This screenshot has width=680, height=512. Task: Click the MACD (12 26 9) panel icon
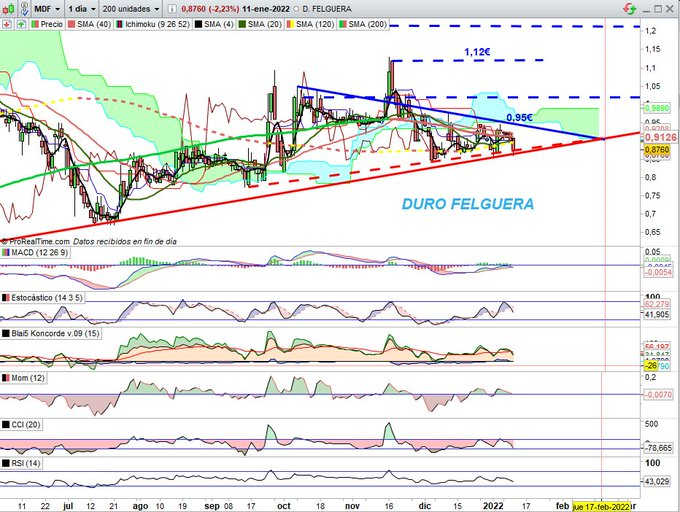6,252
